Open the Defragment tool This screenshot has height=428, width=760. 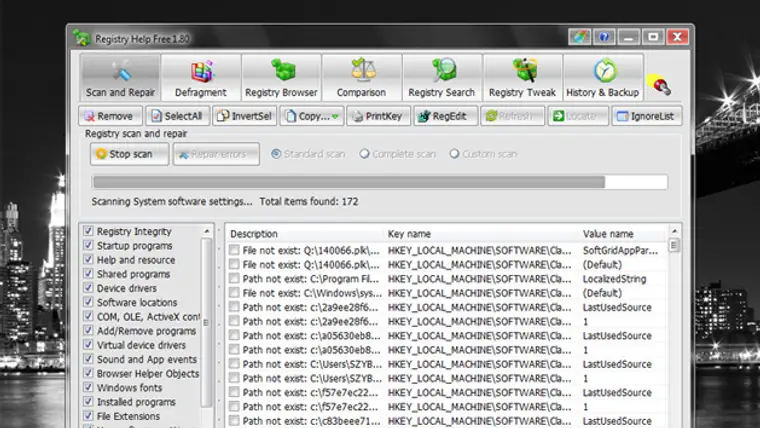[x=201, y=78]
